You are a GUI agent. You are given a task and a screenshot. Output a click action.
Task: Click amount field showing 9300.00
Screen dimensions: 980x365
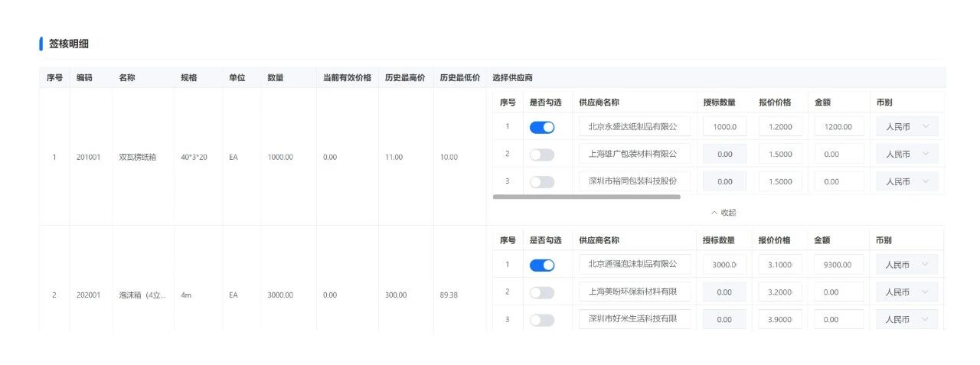pos(838,265)
